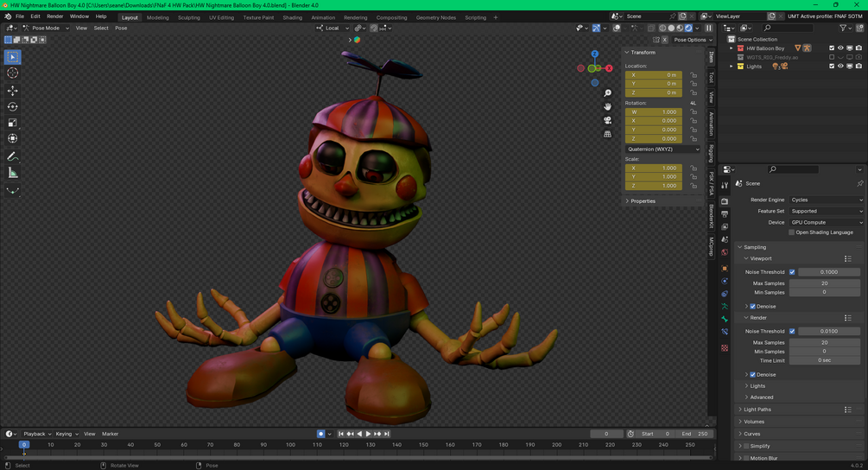The height and width of the screenshot is (470, 868).
Task: Switch to the Sculpting workspace tab
Action: pos(188,17)
